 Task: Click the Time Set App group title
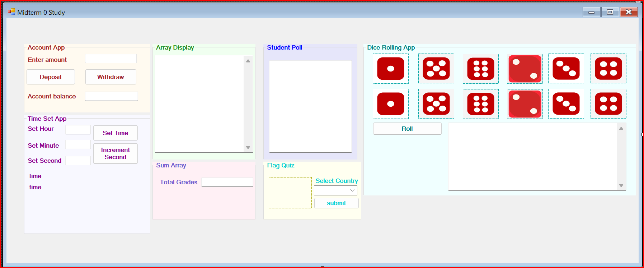47,119
